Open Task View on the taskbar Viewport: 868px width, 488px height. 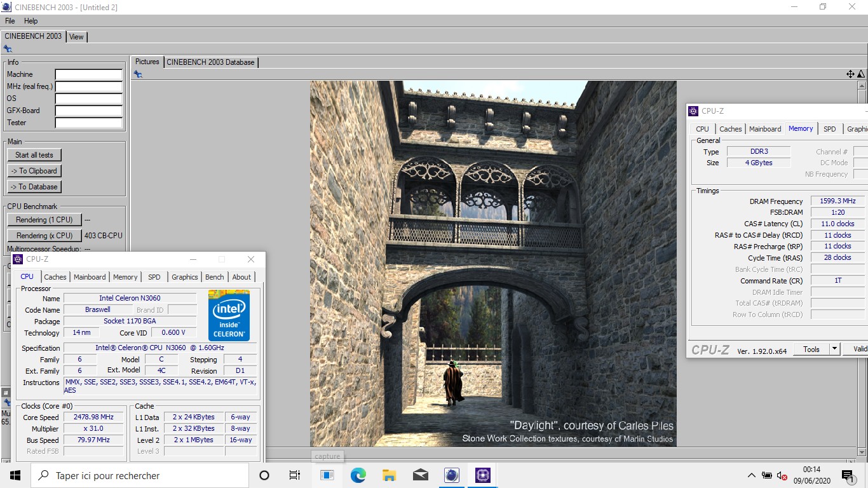tap(294, 475)
